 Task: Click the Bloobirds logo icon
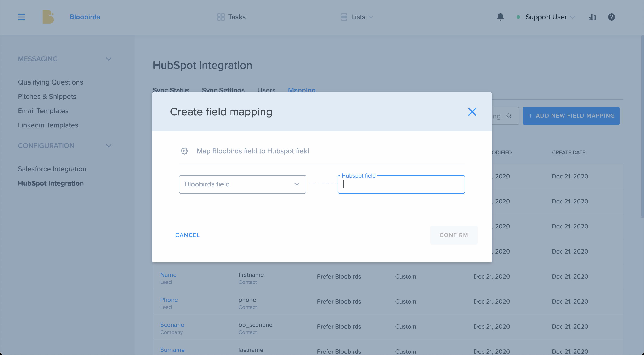[48, 17]
